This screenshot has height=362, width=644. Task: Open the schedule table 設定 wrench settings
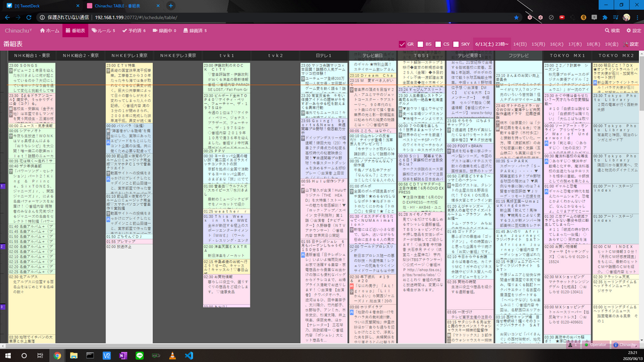pos(631,45)
